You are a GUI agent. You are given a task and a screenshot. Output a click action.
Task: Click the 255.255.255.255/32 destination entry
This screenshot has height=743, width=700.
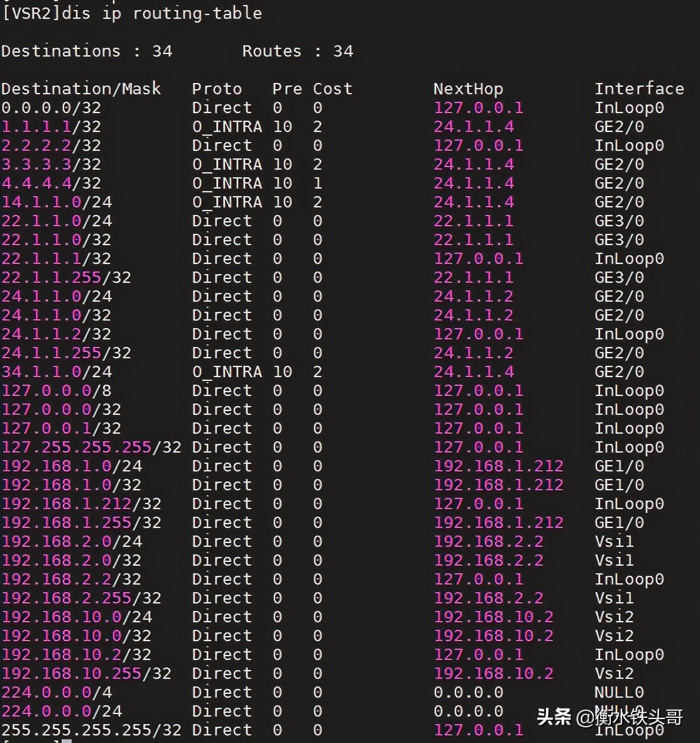click(91, 730)
